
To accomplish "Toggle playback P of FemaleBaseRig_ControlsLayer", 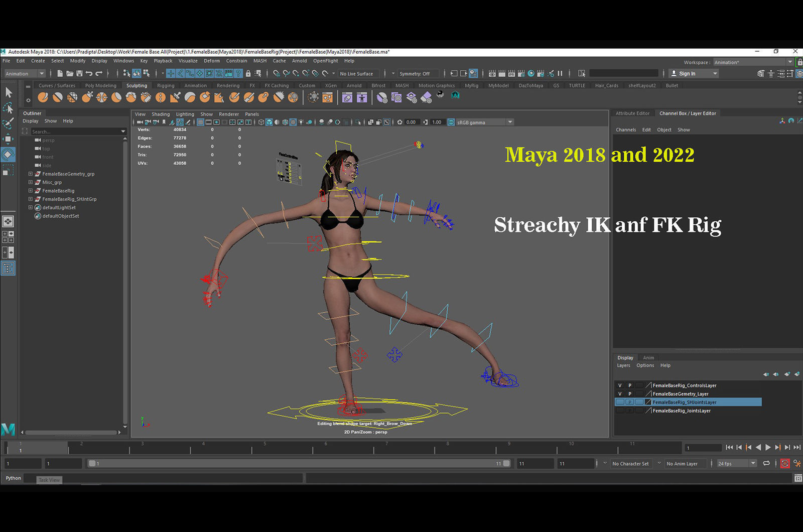I will (630, 385).
